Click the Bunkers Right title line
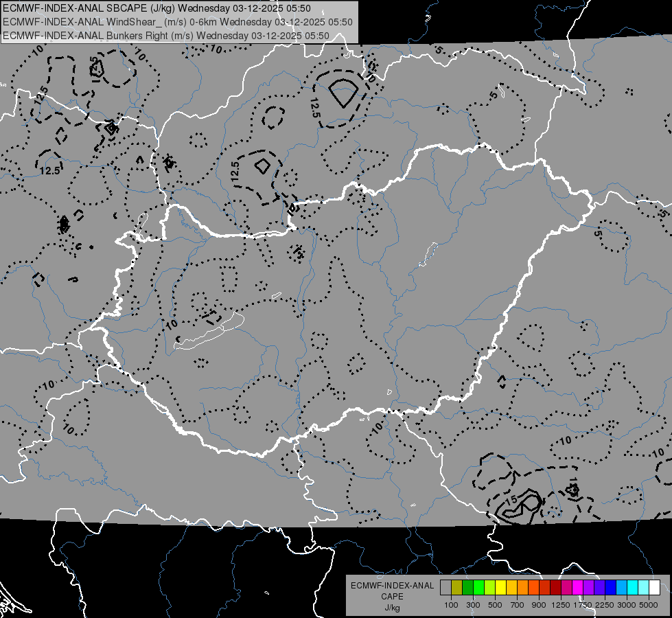The width and height of the screenshot is (672, 618). click(x=166, y=36)
